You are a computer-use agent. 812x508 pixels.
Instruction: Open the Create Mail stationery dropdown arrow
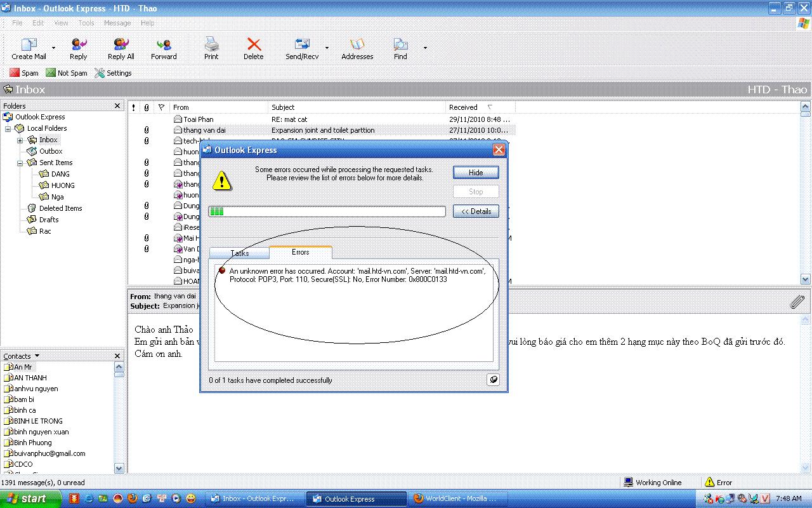53,48
